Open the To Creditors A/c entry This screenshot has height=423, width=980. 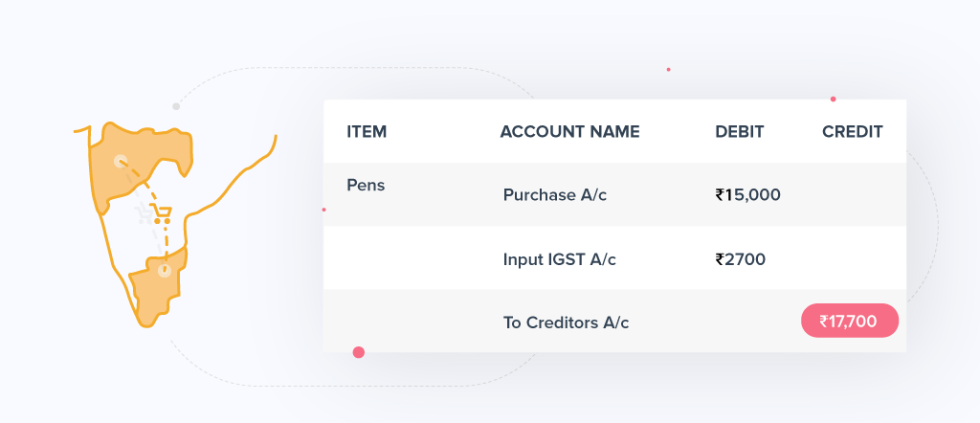click(566, 323)
